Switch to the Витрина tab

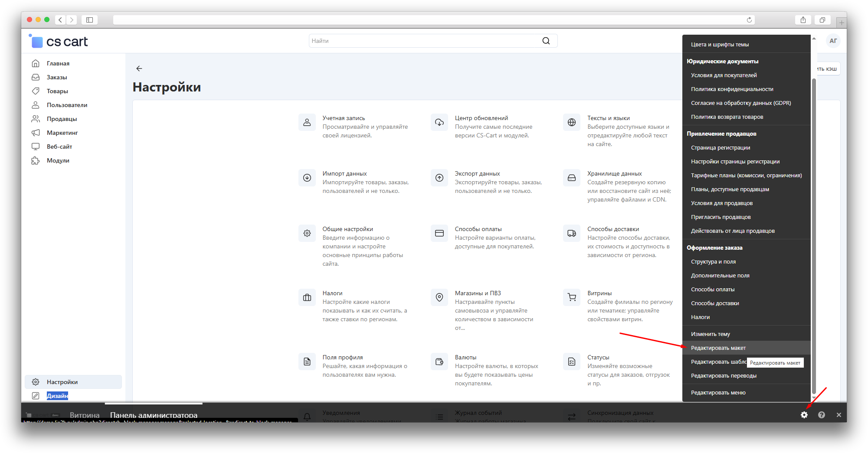(85, 415)
